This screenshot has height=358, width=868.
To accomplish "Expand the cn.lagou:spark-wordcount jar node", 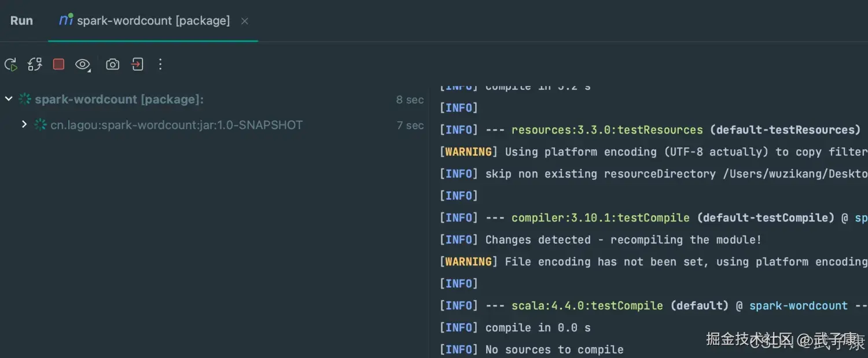I will (x=24, y=124).
